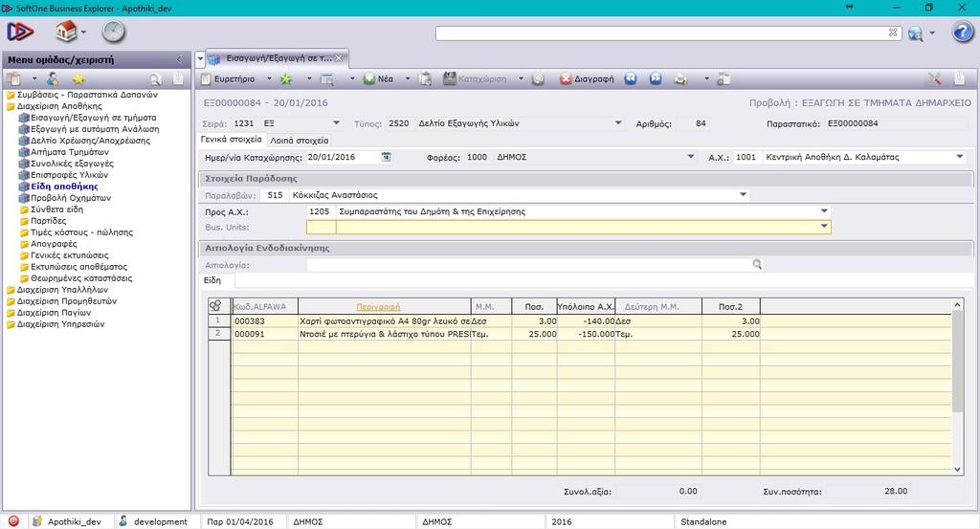The height and width of the screenshot is (529, 980).
Task: Collapse the Menu ομάδας/χειριστή panel
Action: pos(179,59)
